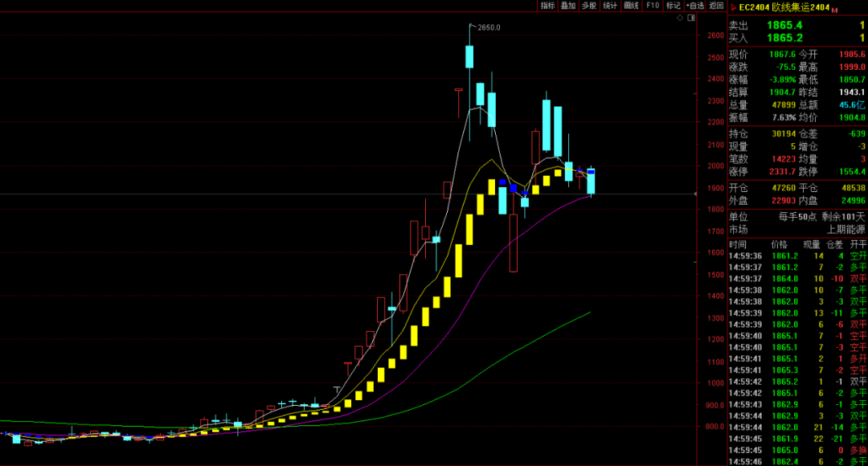Toggle the side panel layout icon
This screenshot has height=466, width=868.
691,18
